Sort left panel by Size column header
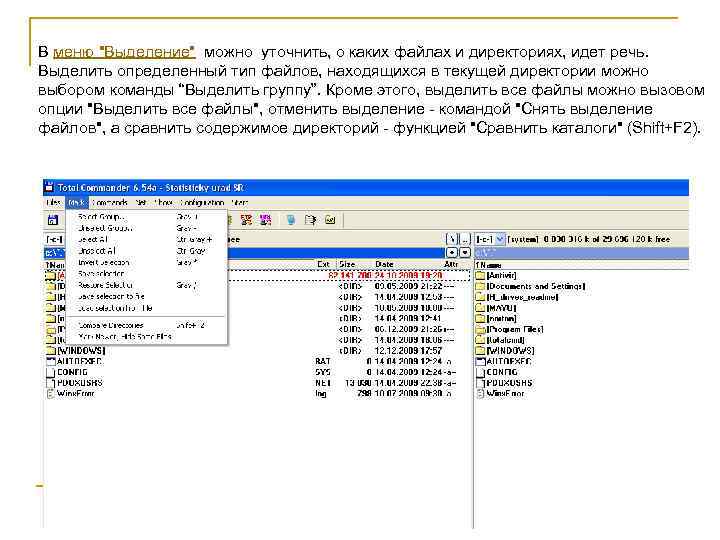This screenshot has width=720, height=540. 347,264
